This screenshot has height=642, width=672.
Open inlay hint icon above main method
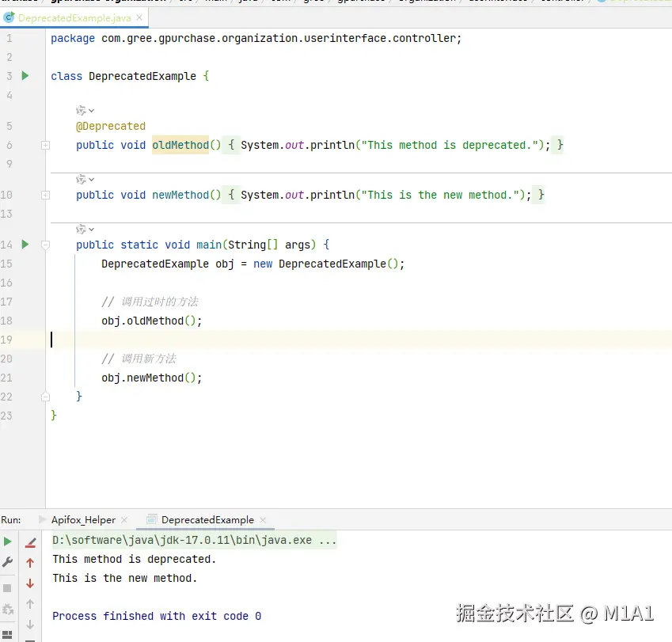[81, 230]
